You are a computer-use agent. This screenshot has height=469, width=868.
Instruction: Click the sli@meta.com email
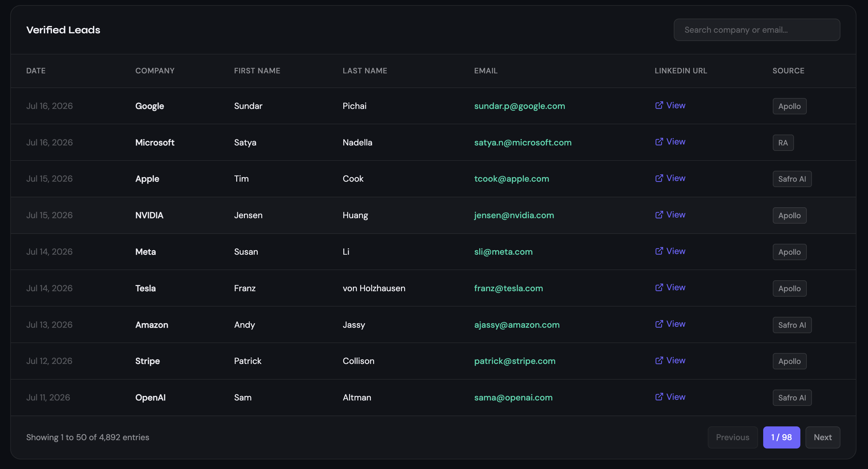pos(503,252)
